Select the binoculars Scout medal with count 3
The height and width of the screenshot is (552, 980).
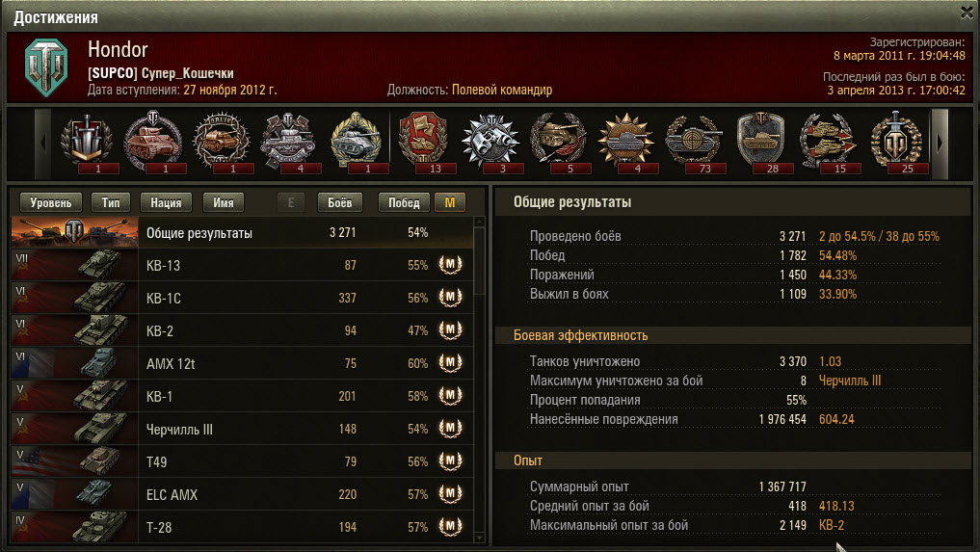coord(490,142)
